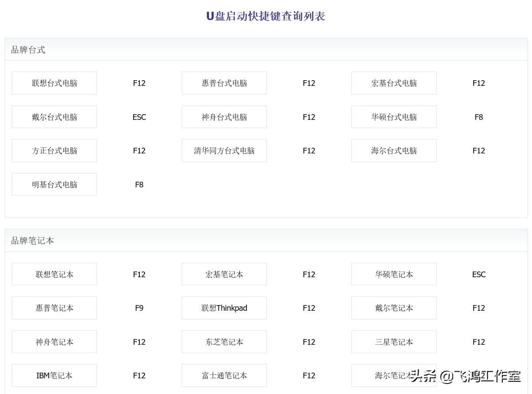The width and height of the screenshot is (532, 394).
Task: Click the 联想Thinkpad cell
Action: [x=224, y=308]
